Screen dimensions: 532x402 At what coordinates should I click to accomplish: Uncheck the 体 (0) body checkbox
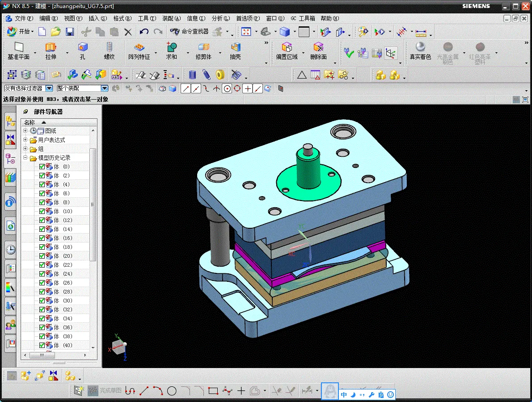[x=42, y=167]
